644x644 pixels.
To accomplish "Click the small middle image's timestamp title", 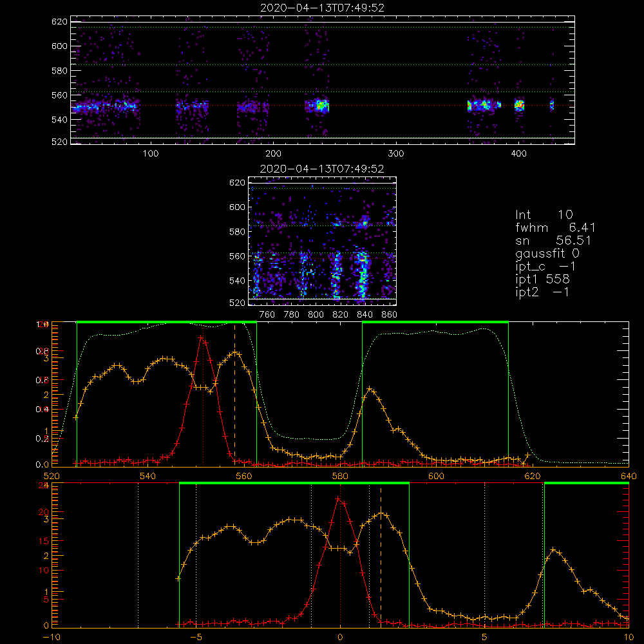I will pos(322,169).
